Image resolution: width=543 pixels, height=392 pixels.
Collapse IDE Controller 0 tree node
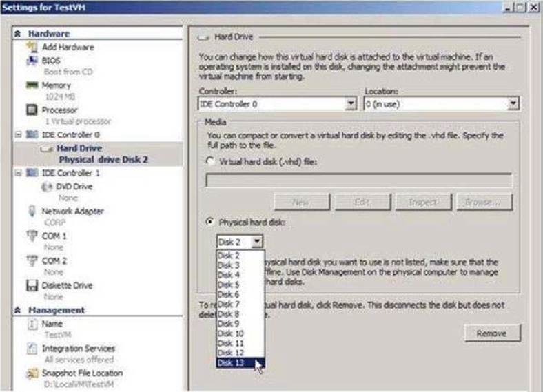pyautogui.click(x=19, y=134)
